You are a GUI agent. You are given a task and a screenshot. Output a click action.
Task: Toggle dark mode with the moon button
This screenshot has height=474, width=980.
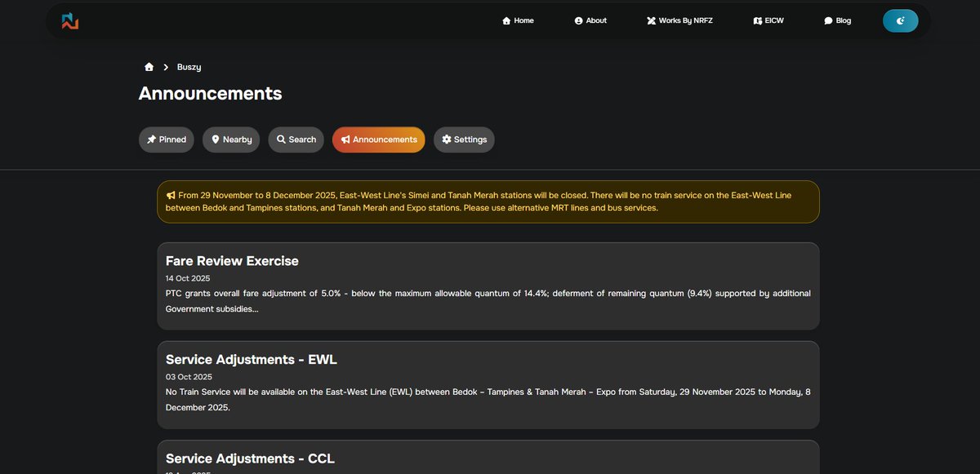(x=900, y=21)
